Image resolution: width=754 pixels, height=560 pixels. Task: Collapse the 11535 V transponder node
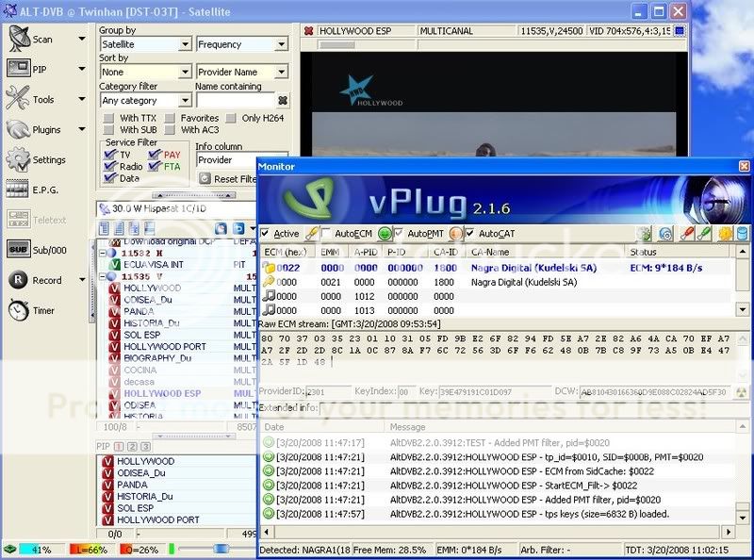click(104, 278)
